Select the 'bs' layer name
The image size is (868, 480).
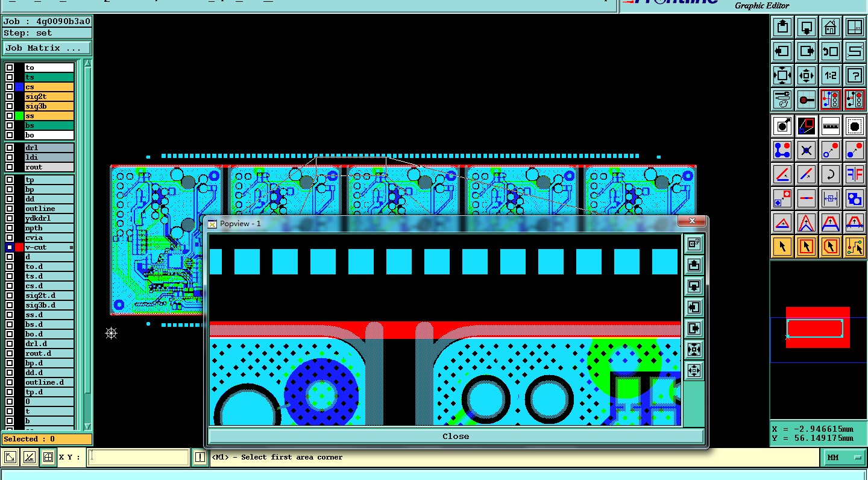pyautogui.click(x=49, y=125)
